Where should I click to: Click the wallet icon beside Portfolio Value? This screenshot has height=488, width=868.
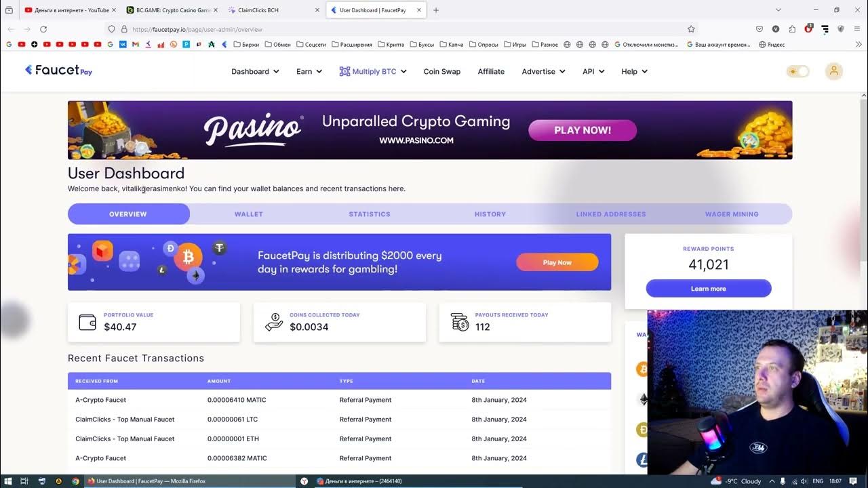[87, 322]
